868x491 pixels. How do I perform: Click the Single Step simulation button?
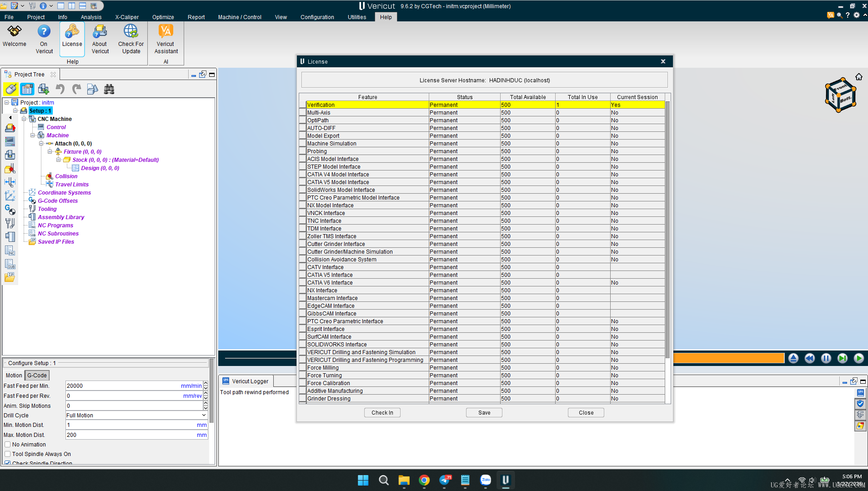click(842, 358)
